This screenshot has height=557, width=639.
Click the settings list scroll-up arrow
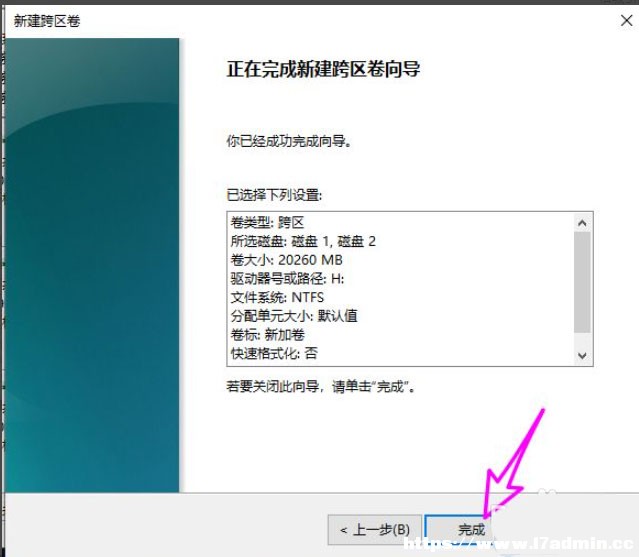coord(582,223)
